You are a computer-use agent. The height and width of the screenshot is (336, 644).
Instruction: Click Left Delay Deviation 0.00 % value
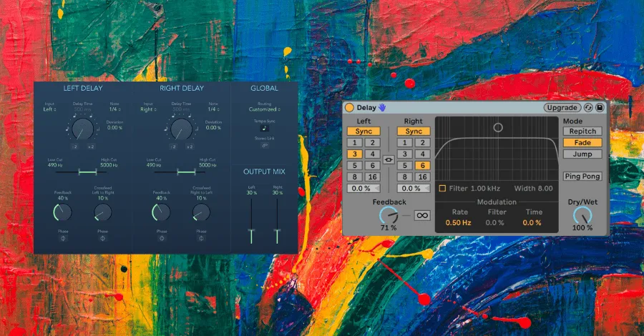click(x=114, y=127)
